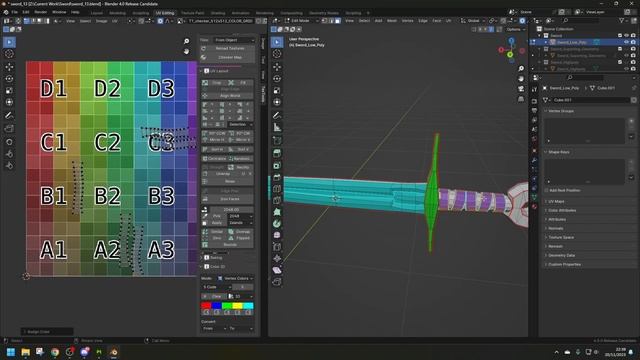Select the Spin tool

click(277, 224)
